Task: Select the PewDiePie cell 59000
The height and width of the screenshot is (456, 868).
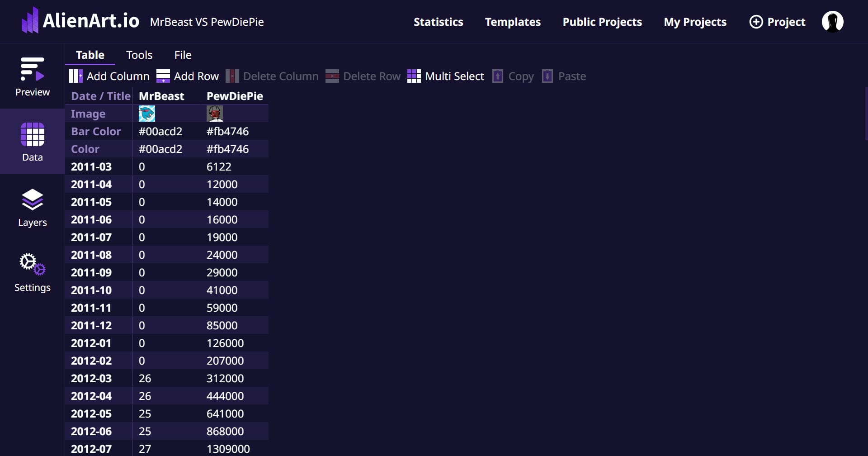Action: [234, 308]
